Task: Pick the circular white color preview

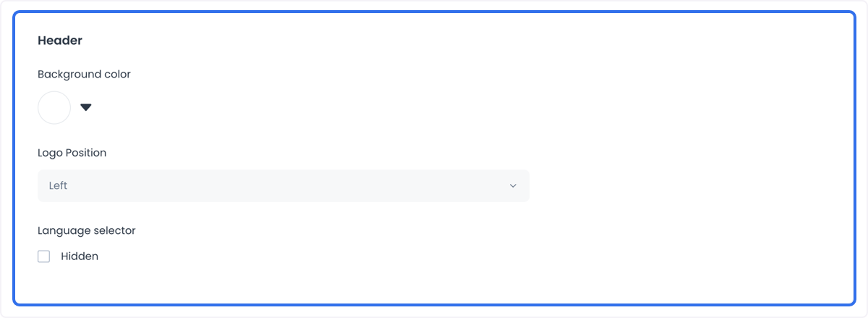Action: (54, 108)
